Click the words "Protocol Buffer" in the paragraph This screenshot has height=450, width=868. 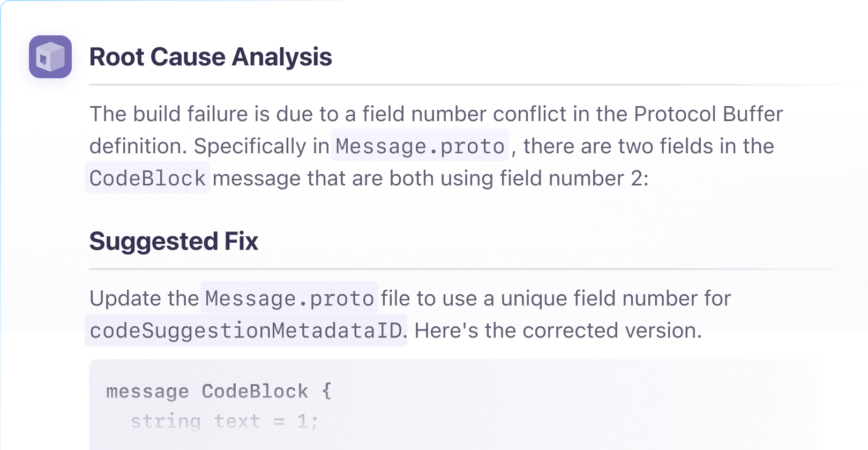(x=708, y=114)
